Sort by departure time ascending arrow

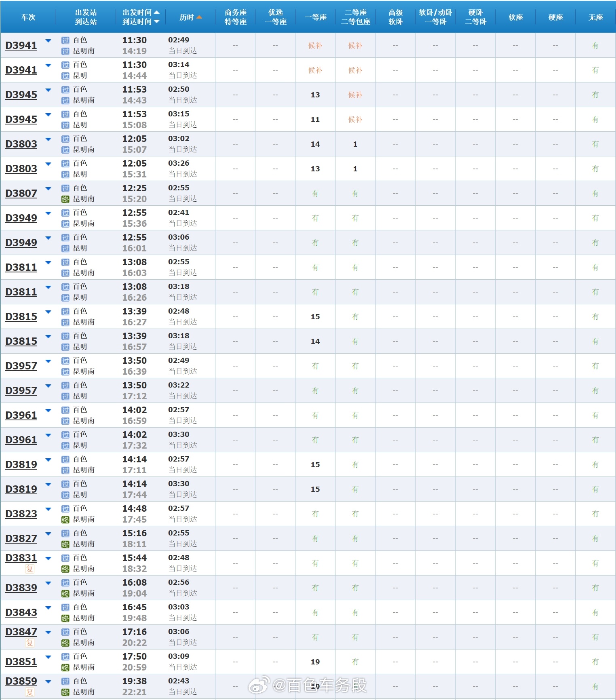pos(157,13)
